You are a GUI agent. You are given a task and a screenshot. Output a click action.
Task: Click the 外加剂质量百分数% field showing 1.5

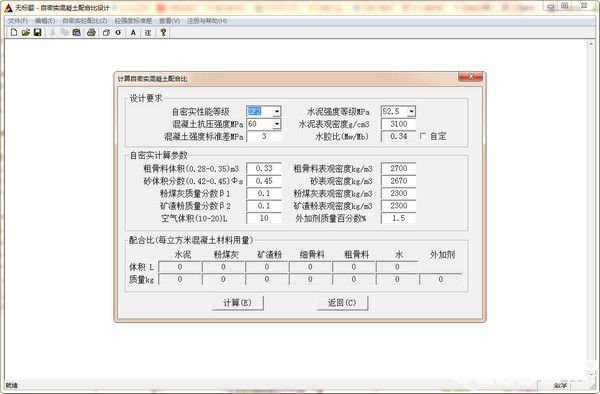pos(398,218)
